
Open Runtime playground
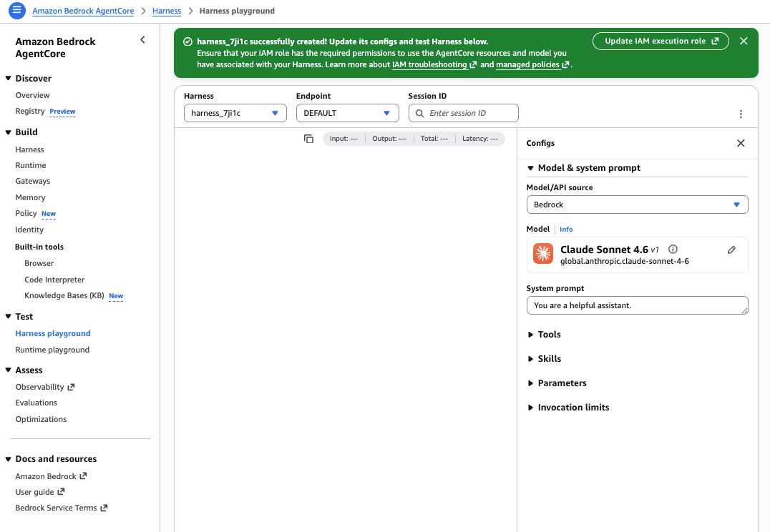(52, 350)
